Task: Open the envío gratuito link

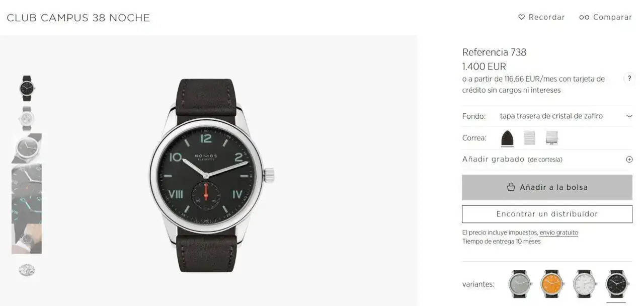Action: tap(559, 233)
